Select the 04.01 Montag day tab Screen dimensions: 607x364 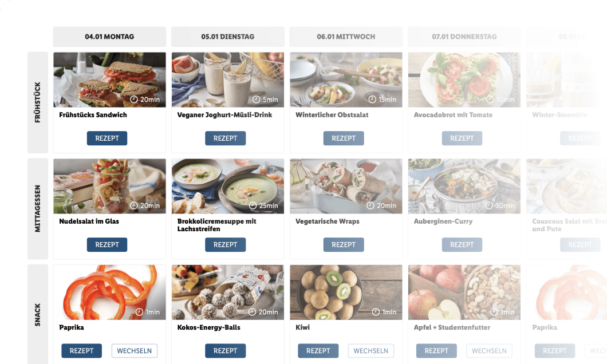coord(109,37)
